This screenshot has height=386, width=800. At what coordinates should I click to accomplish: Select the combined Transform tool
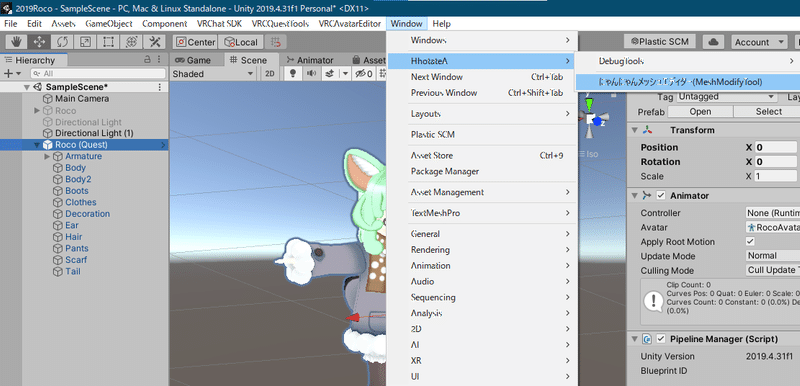coord(132,42)
